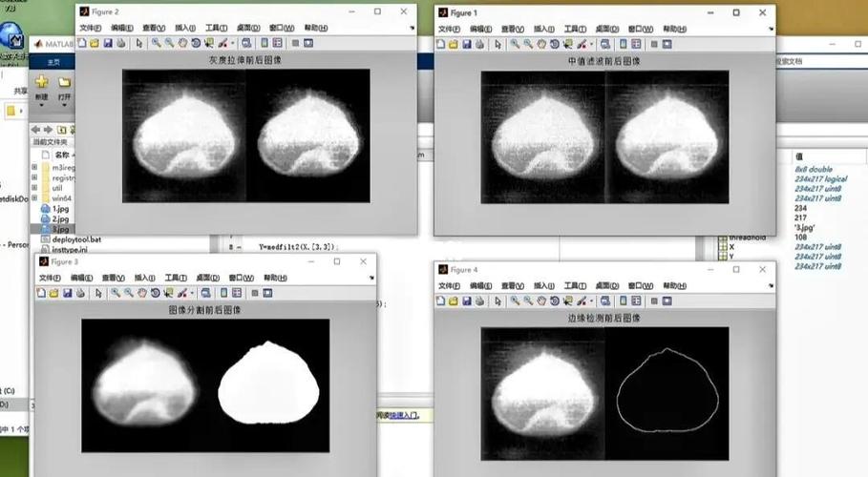
Task: Click the Save icon in Figure 3 toolbar
Action: click(x=67, y=293)
